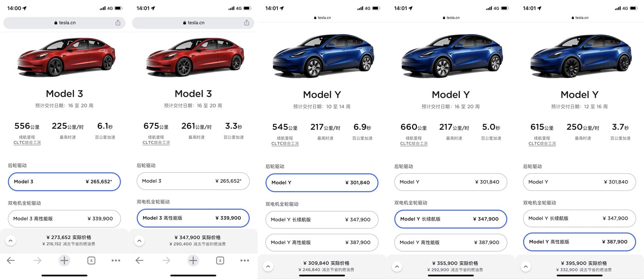Tap the share icon in the leftmost address bar
Screen dimensions: 644x279
(x=118, y=23)
